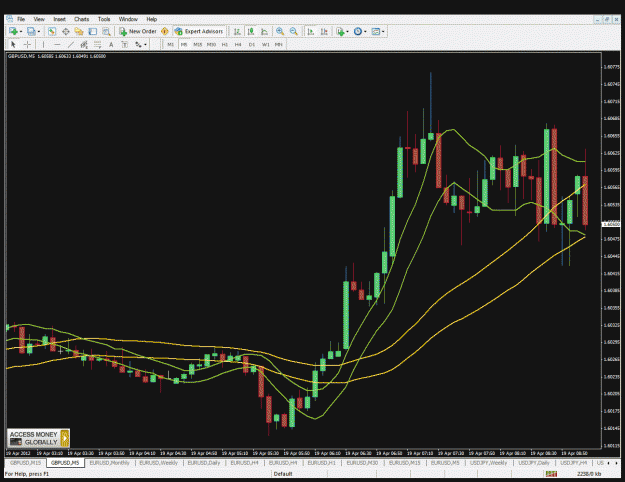
Task: Select the Horizontal Line tool
Action: pos(57,45)
